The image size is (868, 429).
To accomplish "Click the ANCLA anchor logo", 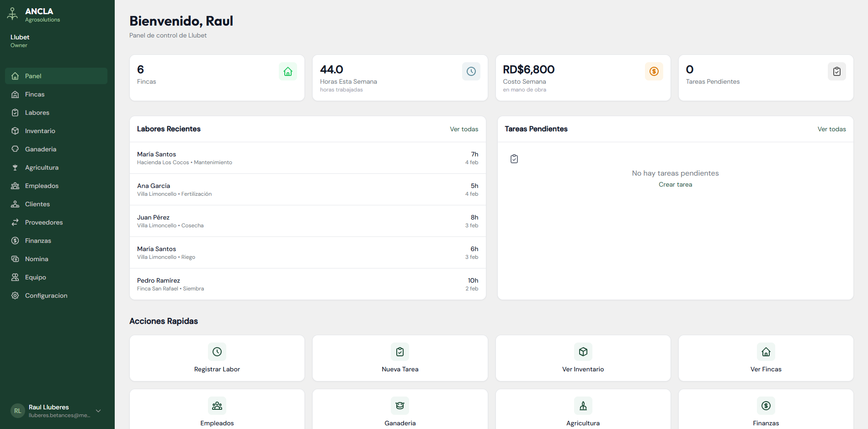I will (13, 14).
